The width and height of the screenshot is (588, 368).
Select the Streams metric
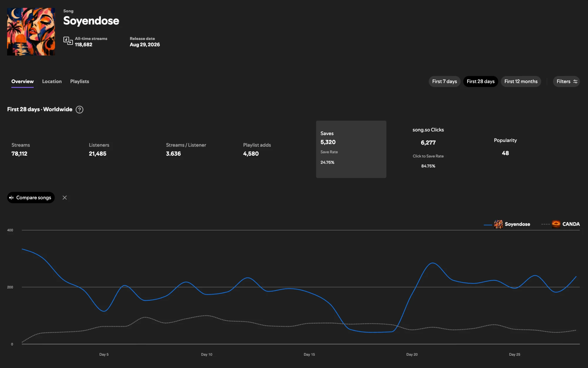(x=21, y=149)
